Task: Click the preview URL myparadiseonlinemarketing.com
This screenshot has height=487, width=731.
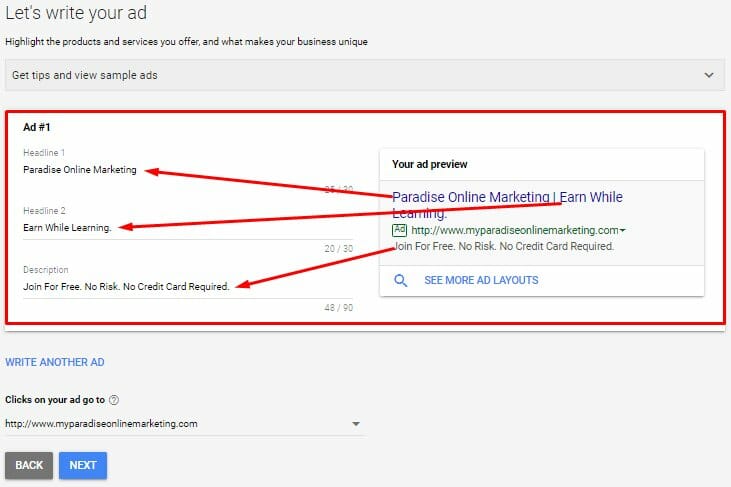Action: [x=515, y=230]
